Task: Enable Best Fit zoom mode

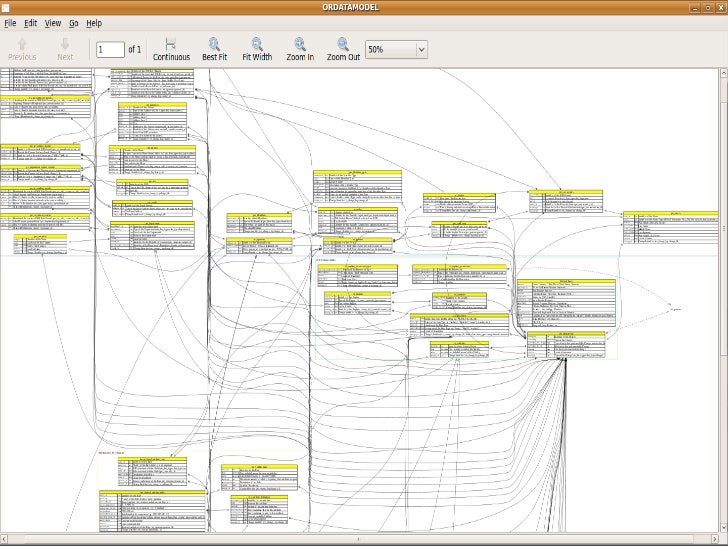Action: click(x=215, y=49)
